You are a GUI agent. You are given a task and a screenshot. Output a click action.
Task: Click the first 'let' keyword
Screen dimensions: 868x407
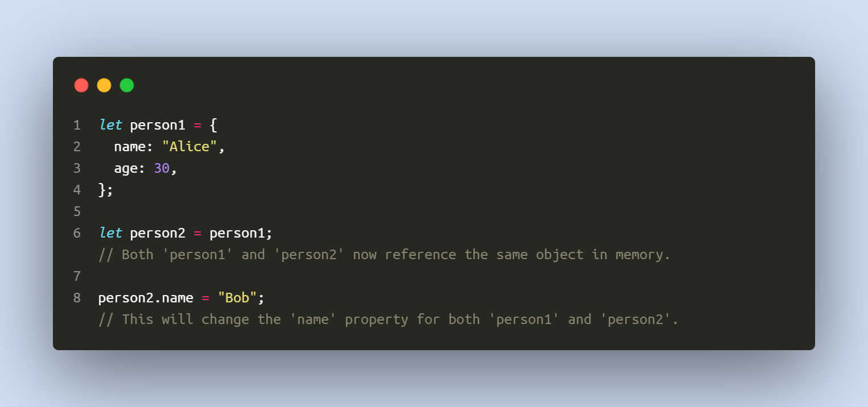[110, 125]
